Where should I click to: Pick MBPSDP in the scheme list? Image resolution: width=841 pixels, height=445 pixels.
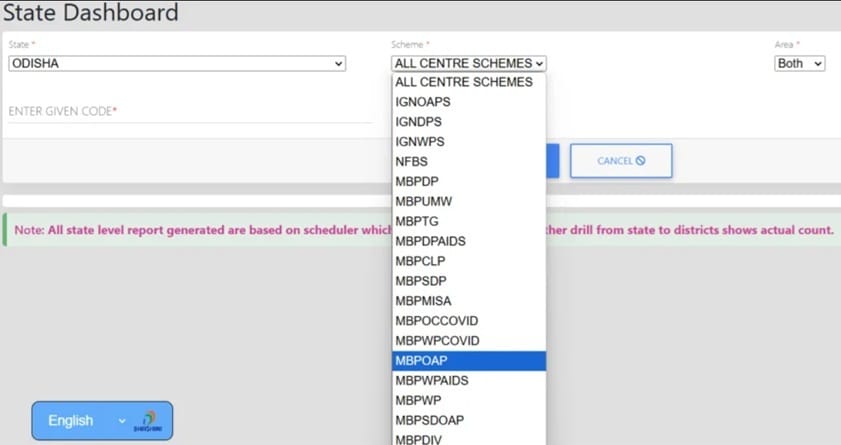[x=469, y=280]
